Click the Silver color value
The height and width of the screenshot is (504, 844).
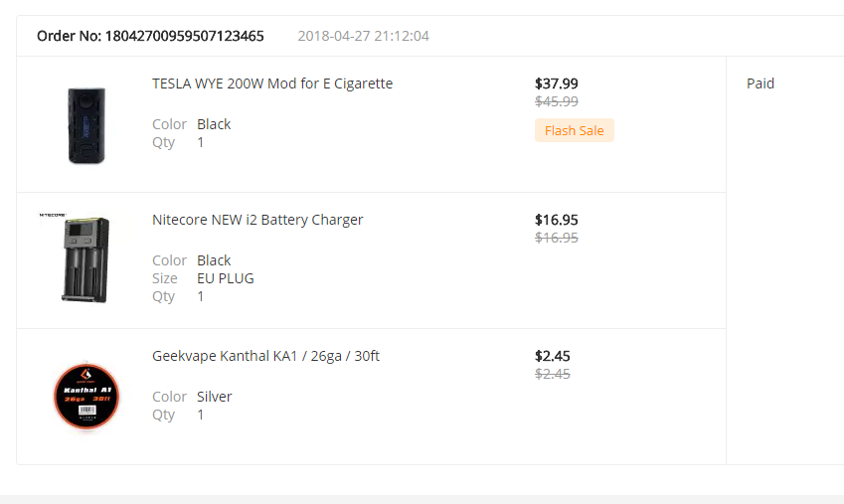[x=214, y=397]
